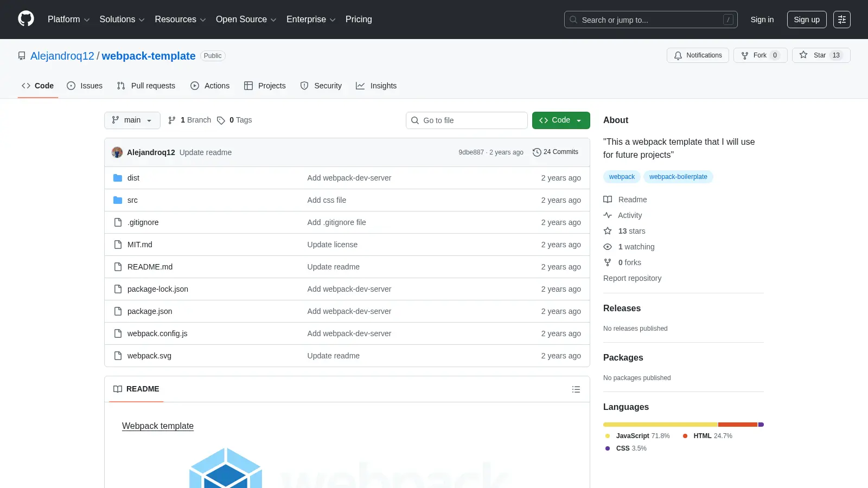Screen dimensions: 868x488
Task: Open the package-lock.json file
Action: click(x=158, y=289)
